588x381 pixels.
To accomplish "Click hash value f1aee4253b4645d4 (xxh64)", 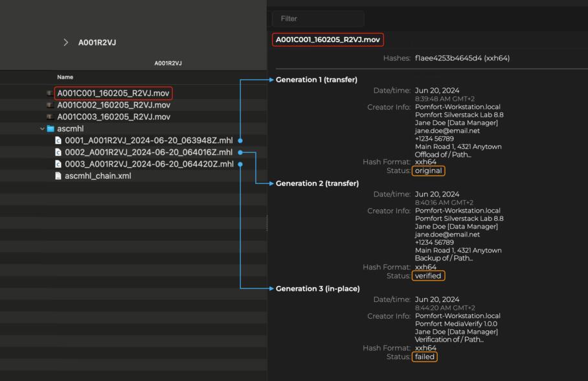I will coord(462,58).
